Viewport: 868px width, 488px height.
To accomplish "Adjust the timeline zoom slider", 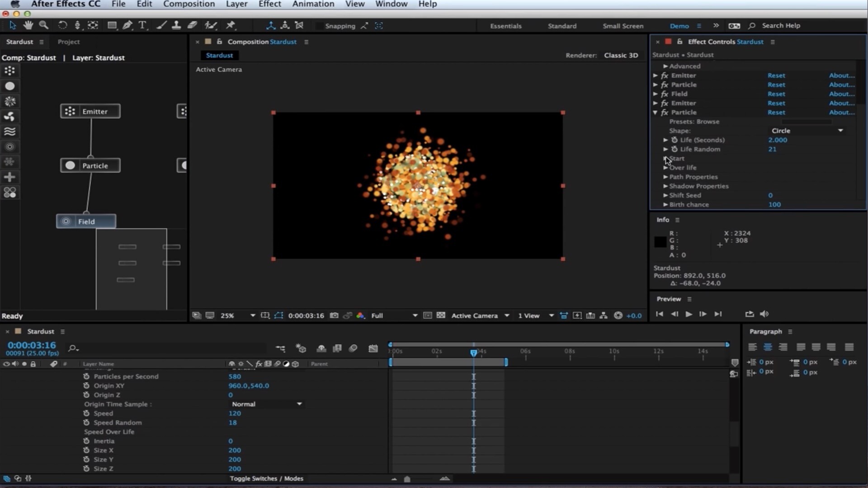I will (x=407, y=479).
